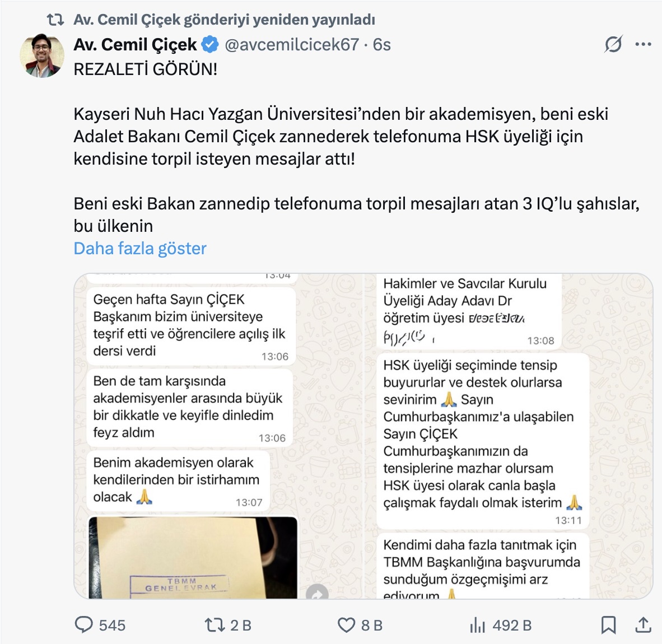Image resolution: width=662 pixels, height=644 pixels.
Task: Click the repost indicator icon above the tweet
Action: point(55,20)
